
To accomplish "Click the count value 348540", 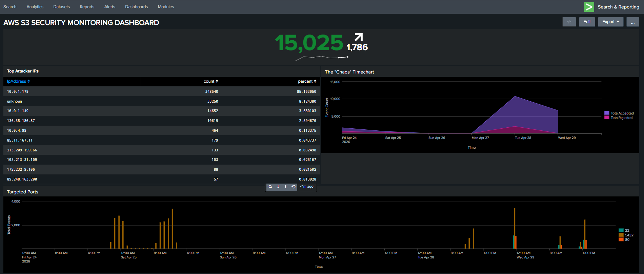I will (x=212, y=91).
